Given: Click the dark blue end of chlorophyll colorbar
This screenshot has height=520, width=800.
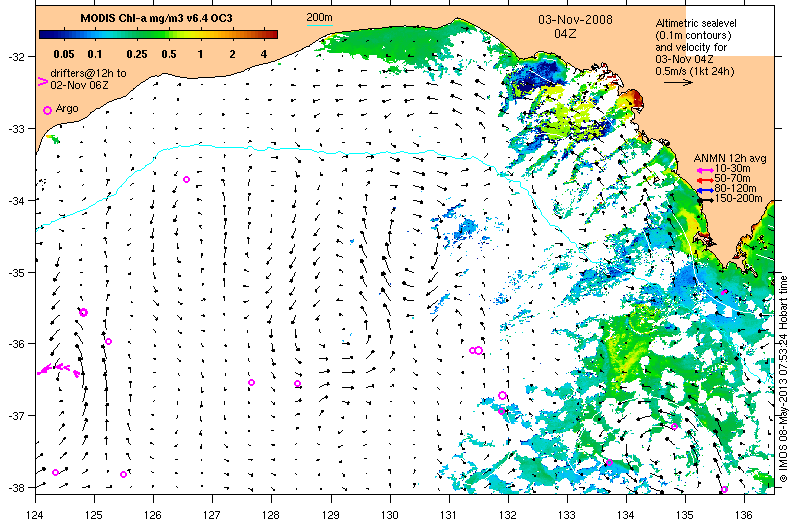Looking at the screenshot, I should (x=46, y=35).
